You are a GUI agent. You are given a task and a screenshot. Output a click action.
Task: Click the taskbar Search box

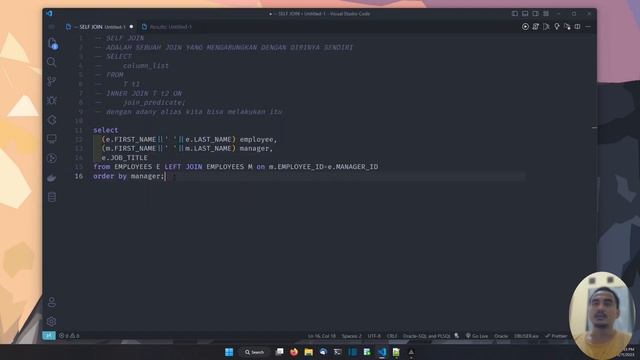coord(254,352)
